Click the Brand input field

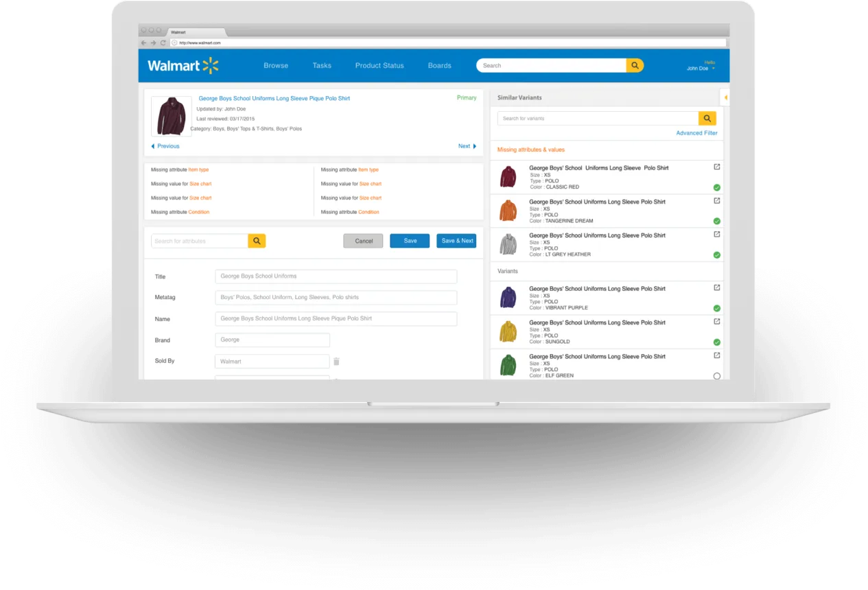click(272, 340)
